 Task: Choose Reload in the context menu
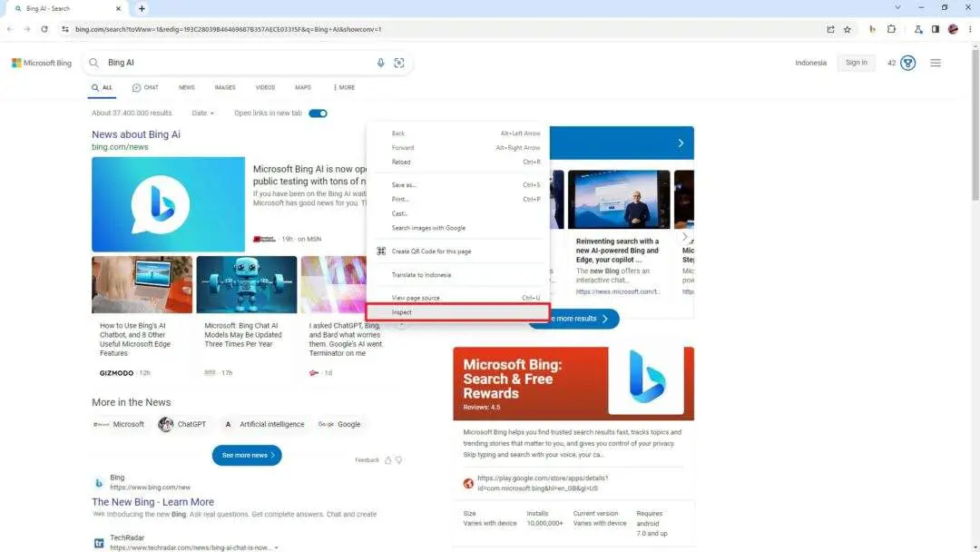[x=457, y=162]
